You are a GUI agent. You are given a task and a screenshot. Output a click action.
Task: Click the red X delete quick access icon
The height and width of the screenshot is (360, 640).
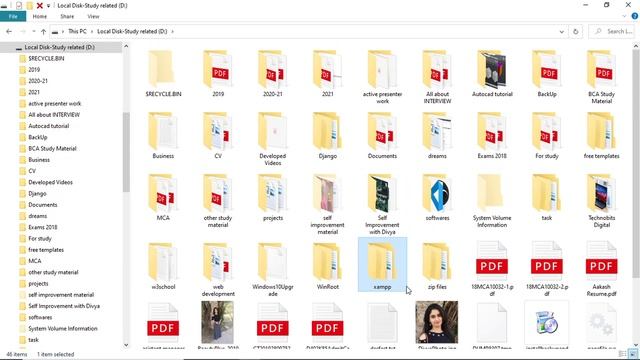[40, 5]
